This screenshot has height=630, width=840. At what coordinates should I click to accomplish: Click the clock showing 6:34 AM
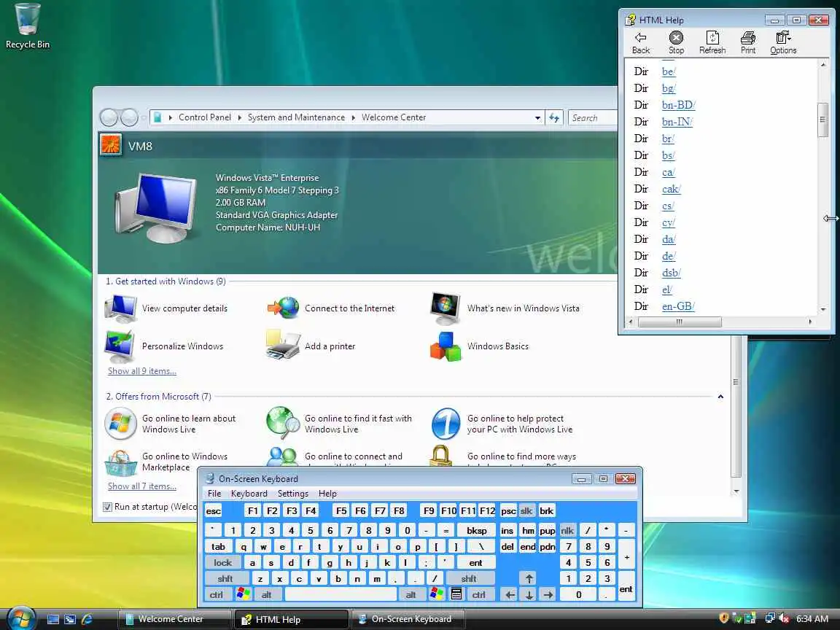[x=812, y=619]
